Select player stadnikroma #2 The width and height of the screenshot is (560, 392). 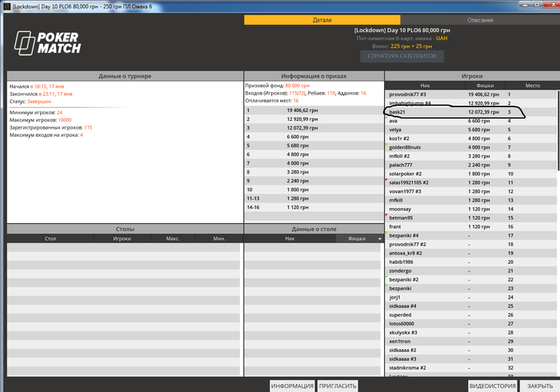point(470,368)
